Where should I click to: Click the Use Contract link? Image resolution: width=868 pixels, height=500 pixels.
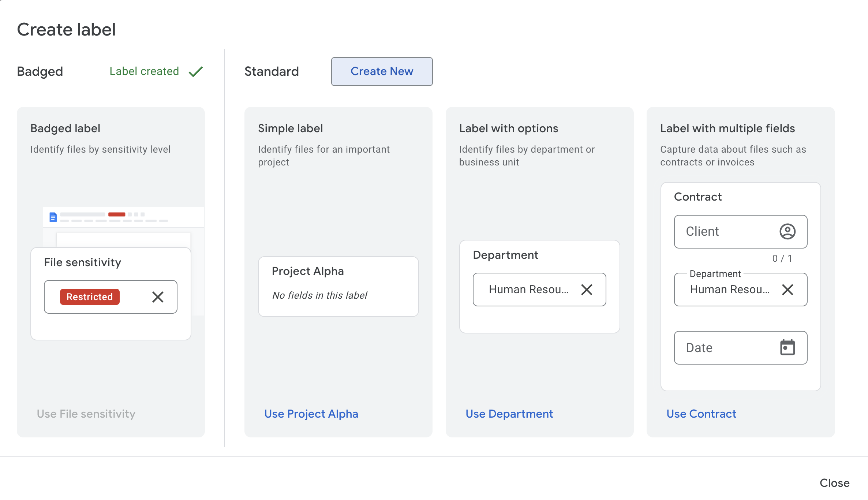701,414
